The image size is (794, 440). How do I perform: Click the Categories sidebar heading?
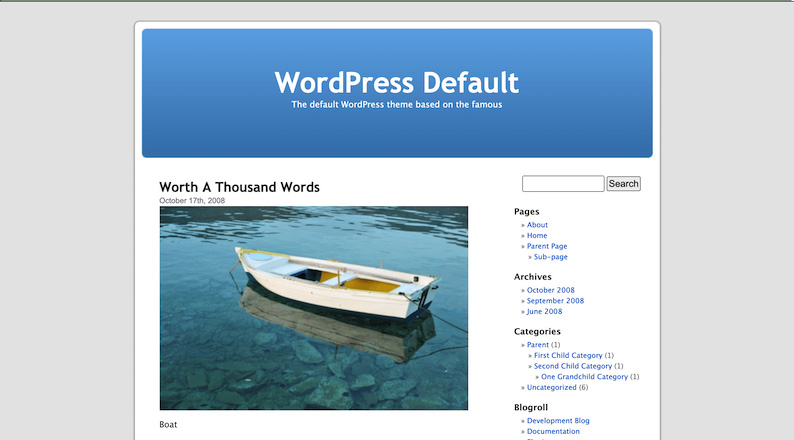click(x=537, y=332)
